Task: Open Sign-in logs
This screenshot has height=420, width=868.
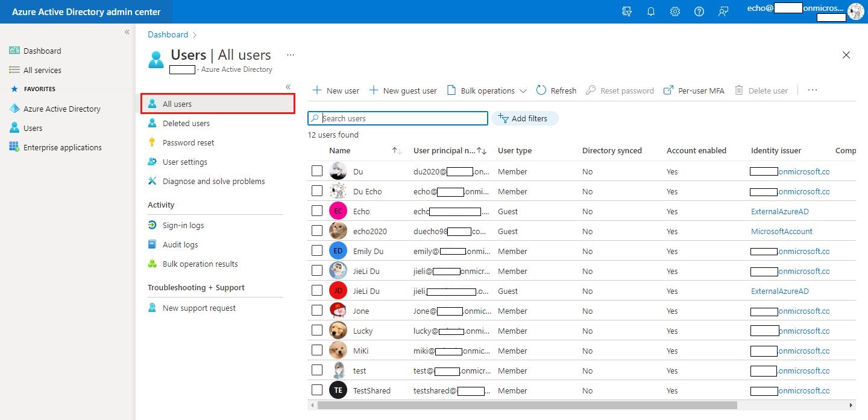Action: (176, 225)
